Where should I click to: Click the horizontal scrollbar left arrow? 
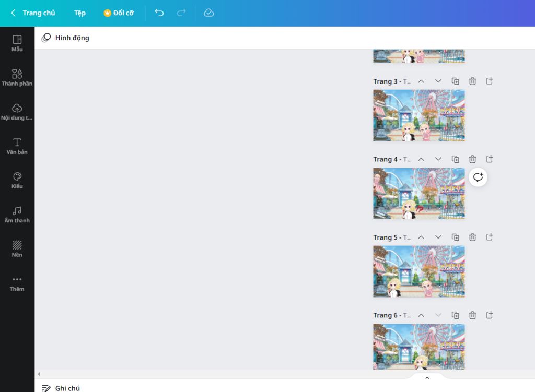39,374
